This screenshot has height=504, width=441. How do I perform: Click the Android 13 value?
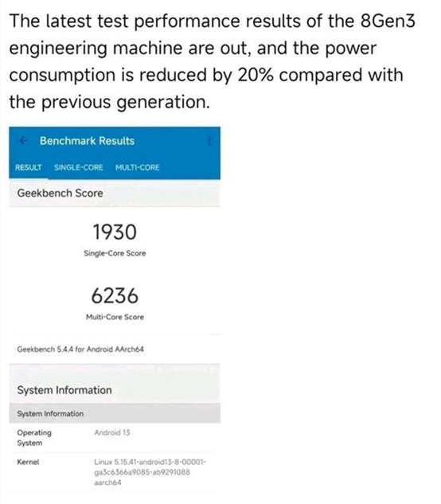pyautogui.click(x=112, y=432)
